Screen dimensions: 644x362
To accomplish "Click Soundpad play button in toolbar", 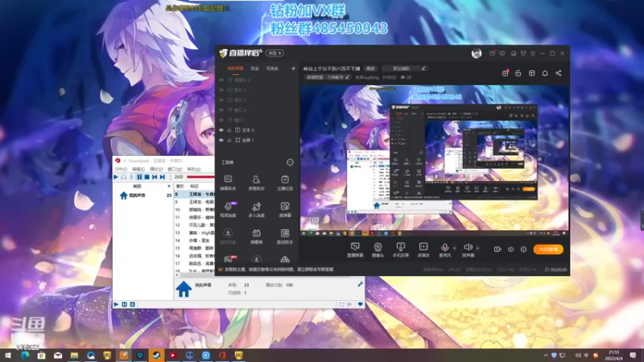I will click(116, 177).
